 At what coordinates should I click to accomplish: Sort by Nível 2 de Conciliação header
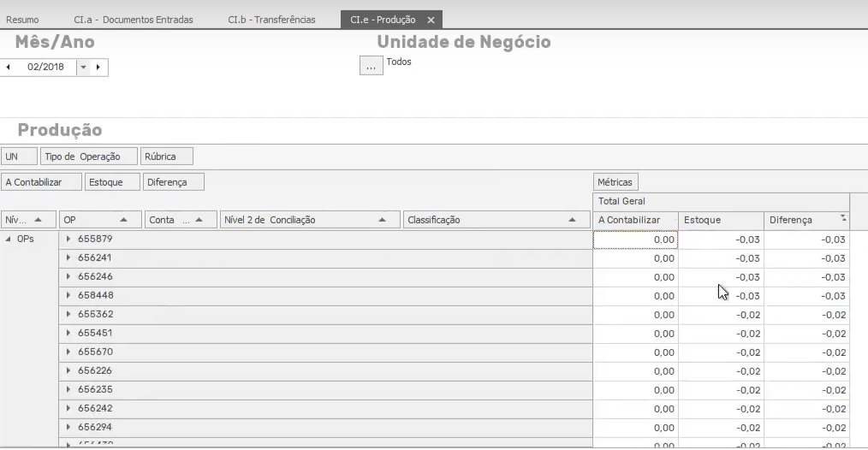[x=310, y=220]
